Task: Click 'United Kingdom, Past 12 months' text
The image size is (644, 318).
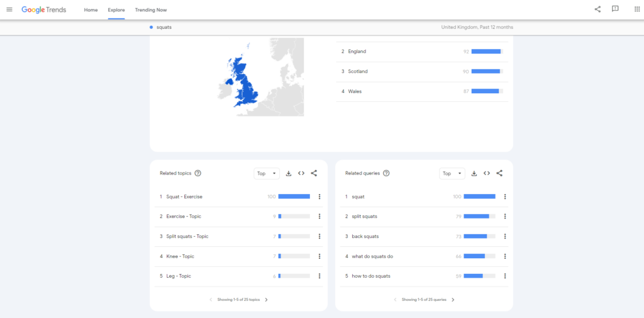Action: click(x=477, y=27)
